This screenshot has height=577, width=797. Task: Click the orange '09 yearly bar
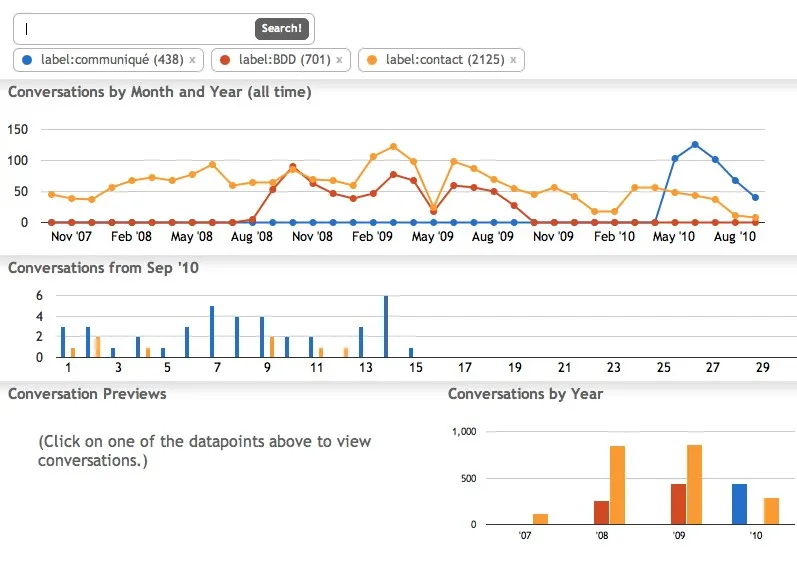(694, 484)
